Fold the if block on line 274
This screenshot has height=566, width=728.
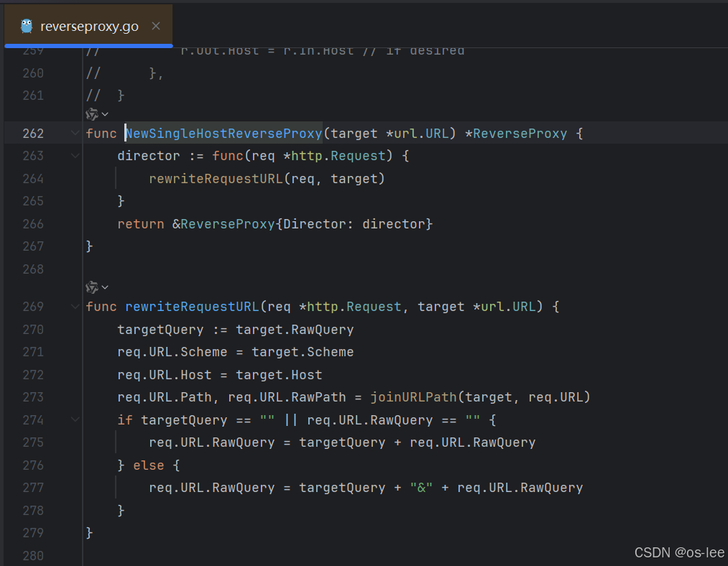click(75, 420)
